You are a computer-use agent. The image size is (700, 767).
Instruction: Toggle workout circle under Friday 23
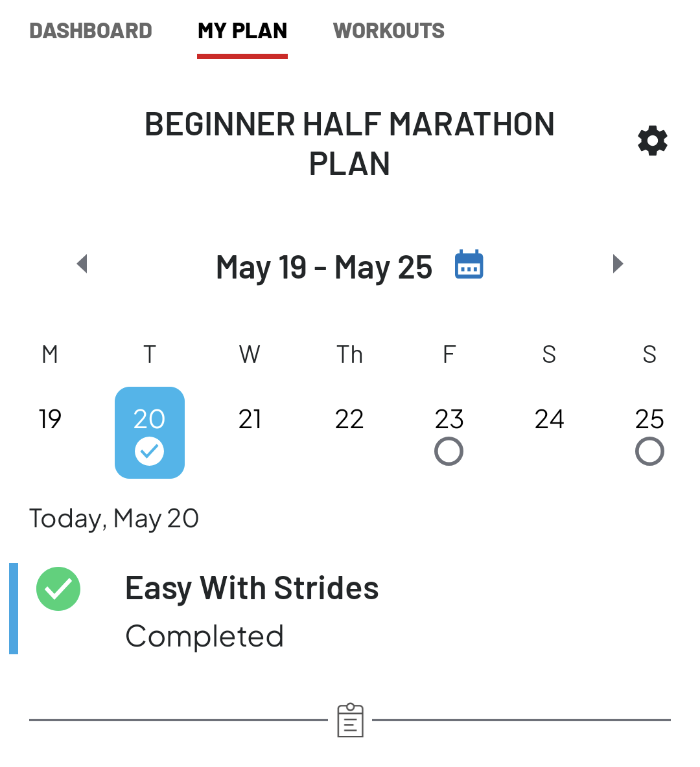(x=449, y=451)
